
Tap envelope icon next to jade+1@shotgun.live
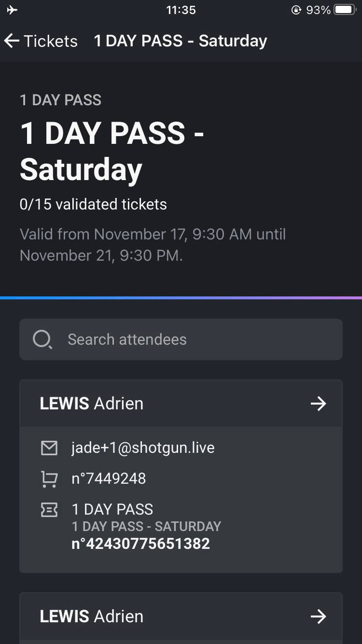coord(49,448)
